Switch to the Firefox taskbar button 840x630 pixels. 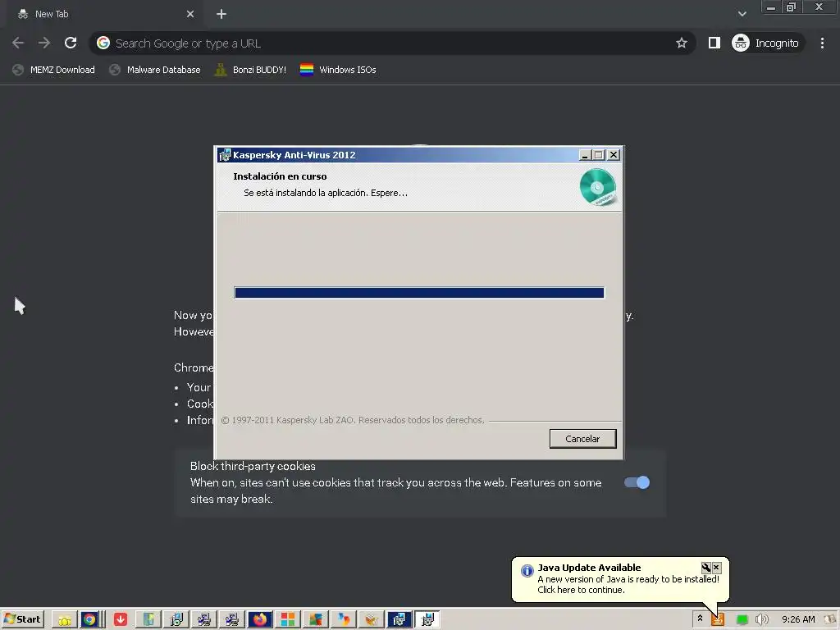point(260,620)
